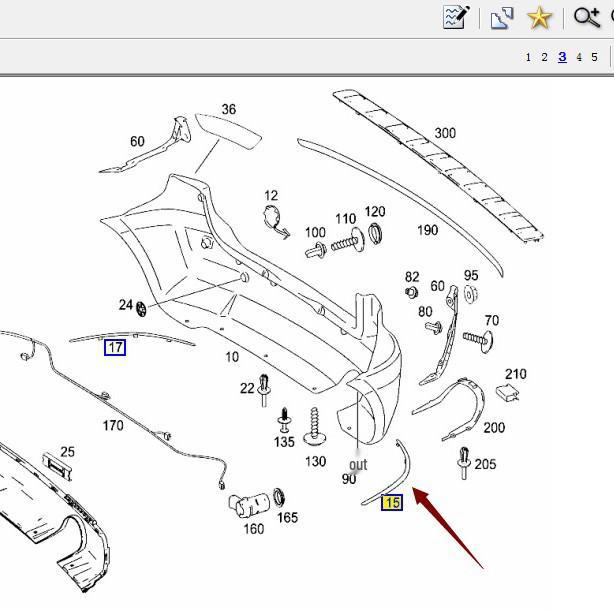
Task: Click part number 300 label
Action: (x=445, y=133)
